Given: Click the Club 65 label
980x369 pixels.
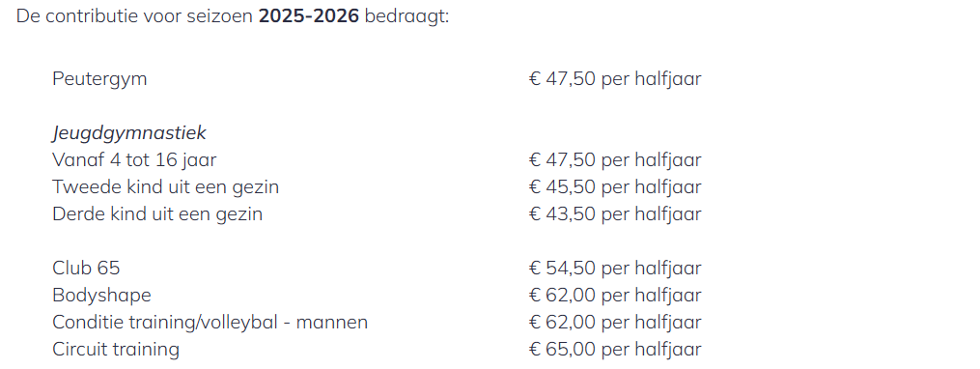Looking at the screenshot, I should tap(86, 269).
